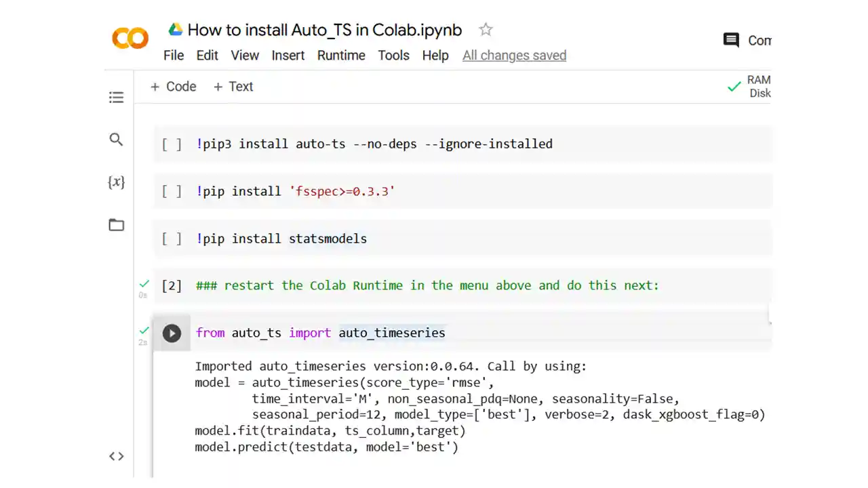Image resolution: width=868 pixels, height=488 pixels.
Task: Open the table of contents sidebar
Action: point(116,97)
